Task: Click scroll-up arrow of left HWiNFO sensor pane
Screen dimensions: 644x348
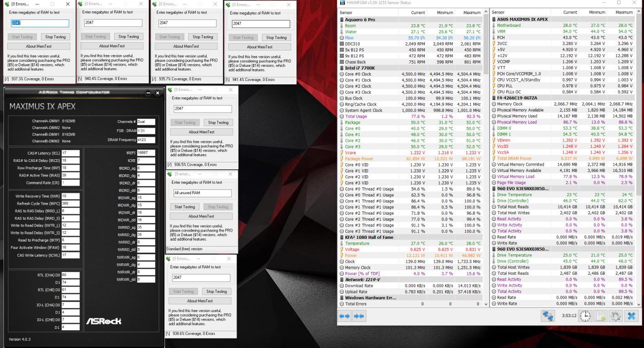Action: [486, 12]
